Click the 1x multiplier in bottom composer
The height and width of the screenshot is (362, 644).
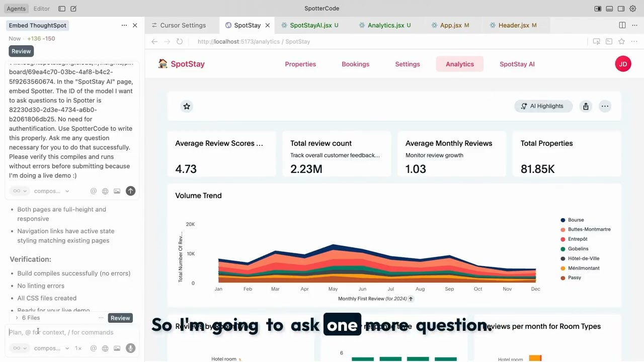[78, 348]
